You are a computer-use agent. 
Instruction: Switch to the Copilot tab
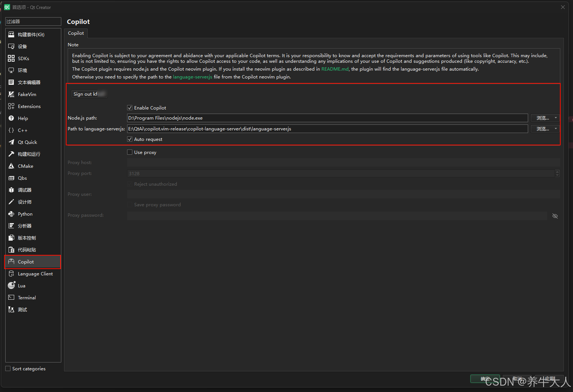click(x=76, y=33)
